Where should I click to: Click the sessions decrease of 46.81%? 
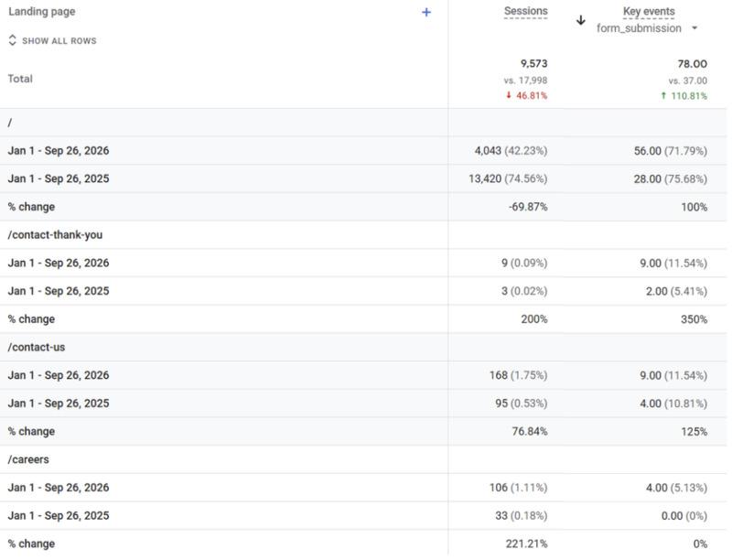click(527, 96)
